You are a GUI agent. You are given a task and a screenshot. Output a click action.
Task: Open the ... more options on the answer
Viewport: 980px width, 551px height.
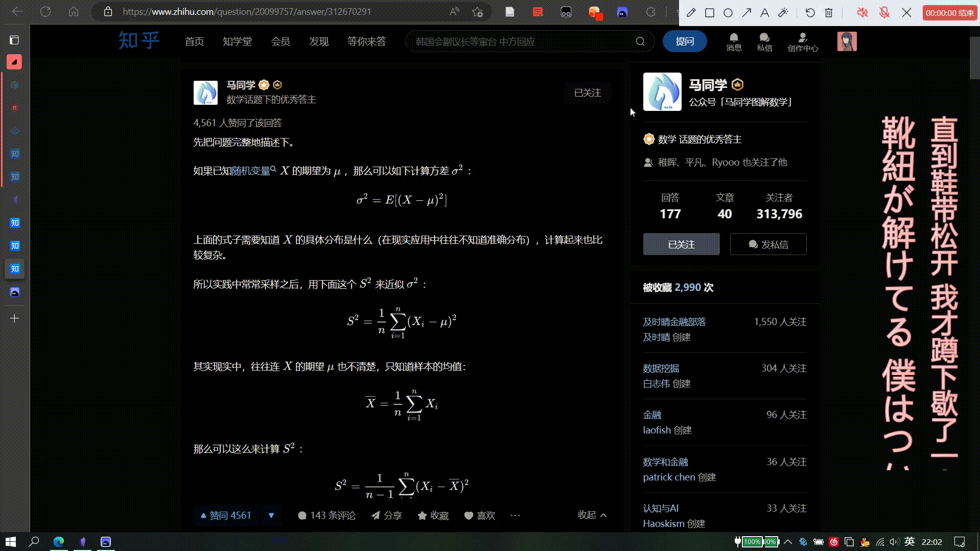point(515,515)
